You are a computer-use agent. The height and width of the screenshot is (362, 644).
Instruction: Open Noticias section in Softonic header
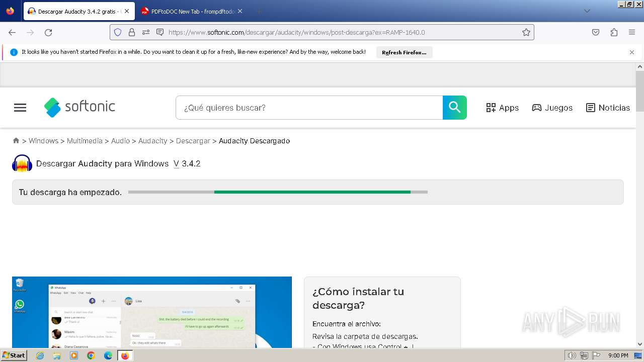point(608,108)
